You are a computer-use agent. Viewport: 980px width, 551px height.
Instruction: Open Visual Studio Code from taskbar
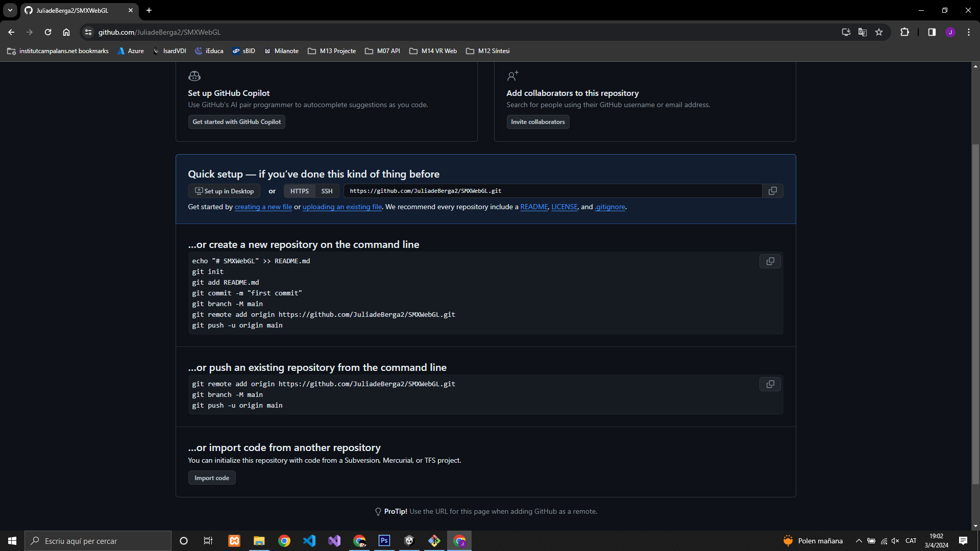tap(309, 541)
